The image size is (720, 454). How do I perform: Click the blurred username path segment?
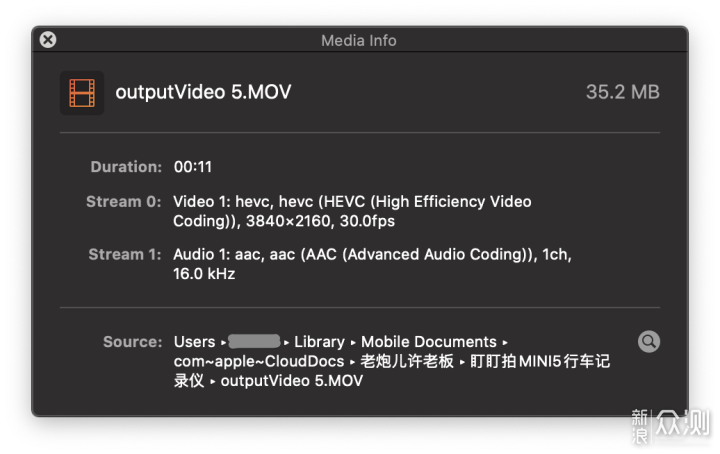[x=254, y=341]
